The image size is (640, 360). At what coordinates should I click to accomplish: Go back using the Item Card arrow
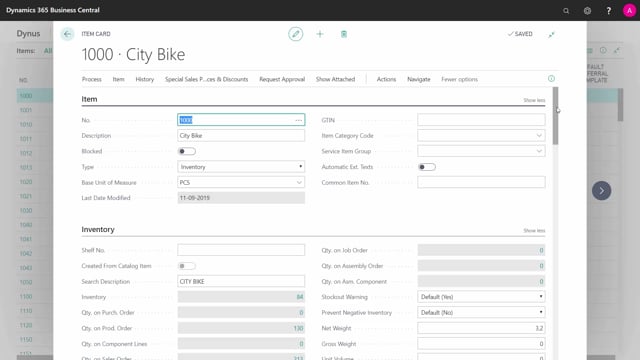67,34
